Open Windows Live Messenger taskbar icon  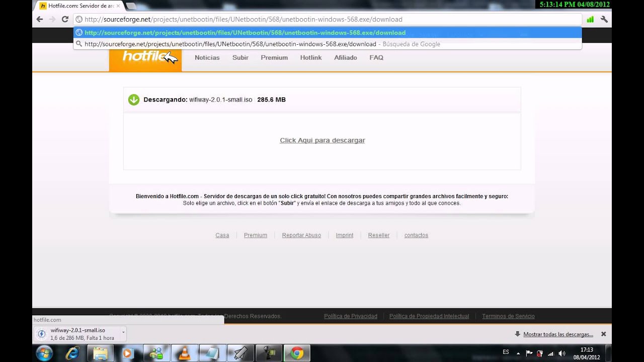pos(156,353)
